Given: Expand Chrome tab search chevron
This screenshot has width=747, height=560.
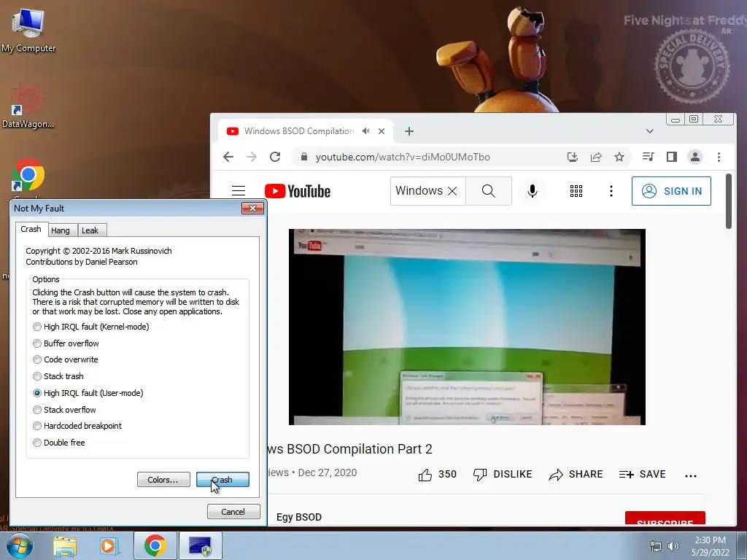Looking at the screenshot, I should coord(649,131).
